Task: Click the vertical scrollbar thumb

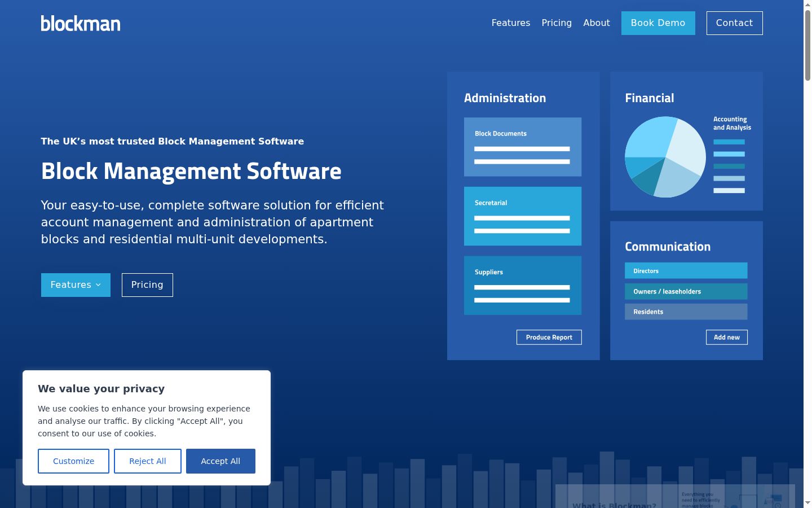Action: coord(807,45)
